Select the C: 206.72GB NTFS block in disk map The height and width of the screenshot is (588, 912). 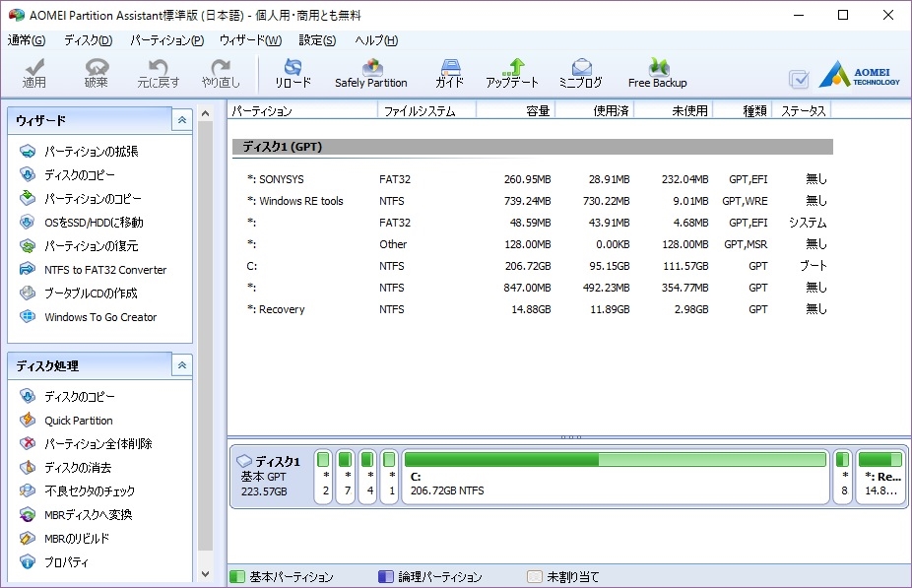pyautogui.click(x=616, y=477)
